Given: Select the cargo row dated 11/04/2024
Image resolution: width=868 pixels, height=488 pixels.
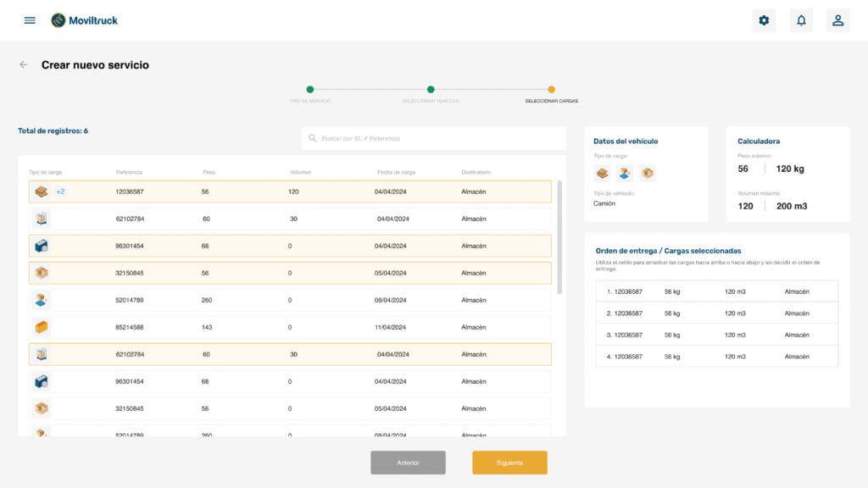Looking at the screenshot, I should (290, 327).
